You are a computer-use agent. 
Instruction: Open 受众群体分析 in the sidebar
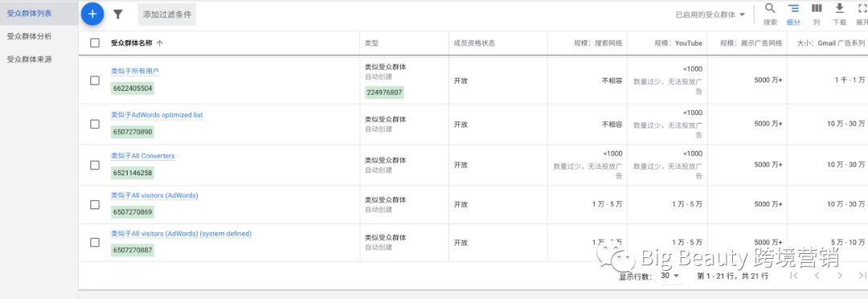pos(30,36)
